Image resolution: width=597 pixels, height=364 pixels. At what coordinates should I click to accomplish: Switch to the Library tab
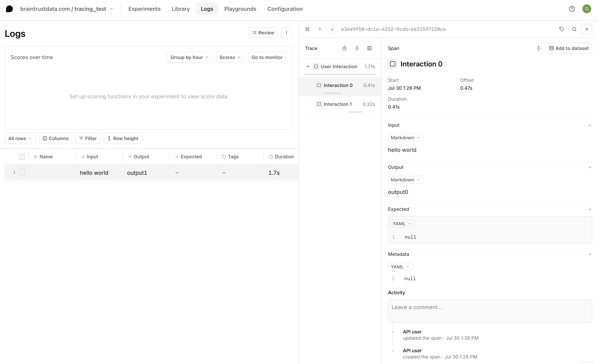181,9
